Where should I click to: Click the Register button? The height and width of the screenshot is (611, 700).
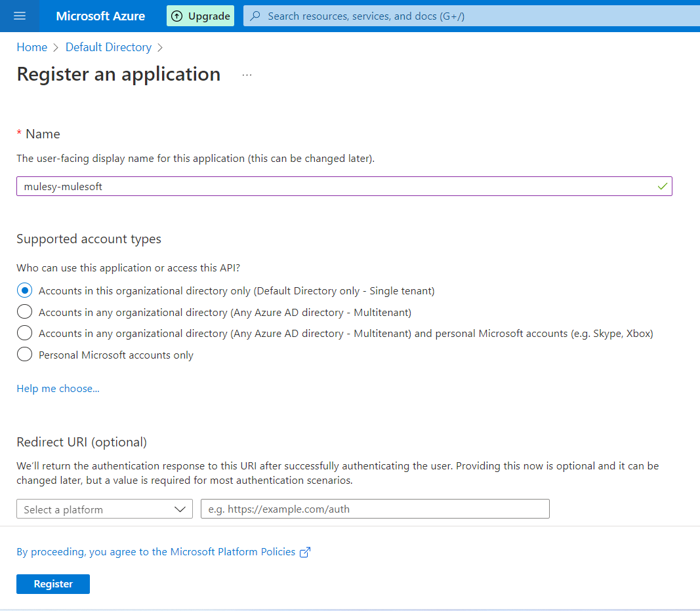(x=53, y=584)
